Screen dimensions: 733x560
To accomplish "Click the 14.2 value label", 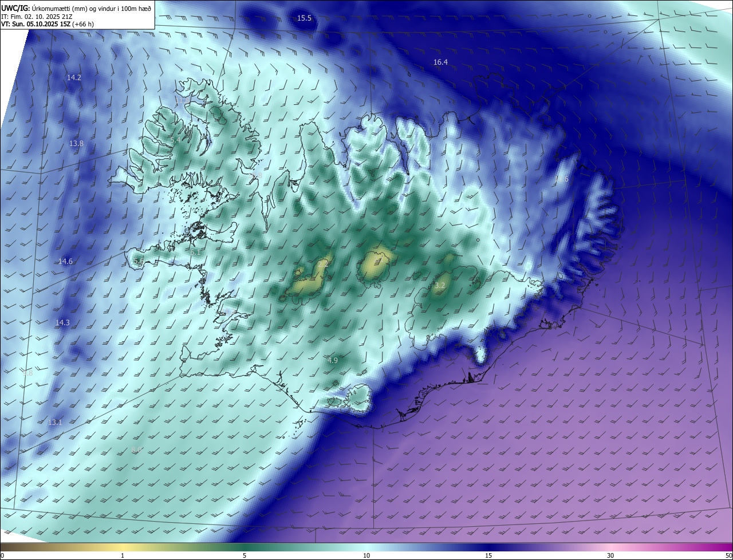I will (74, 77).
